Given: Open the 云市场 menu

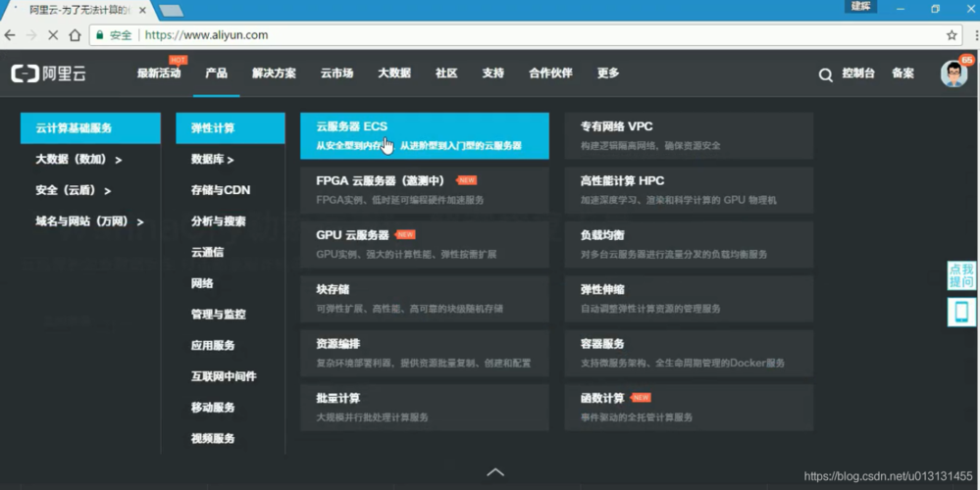Looking at the screenshot, I should (336, 73).
